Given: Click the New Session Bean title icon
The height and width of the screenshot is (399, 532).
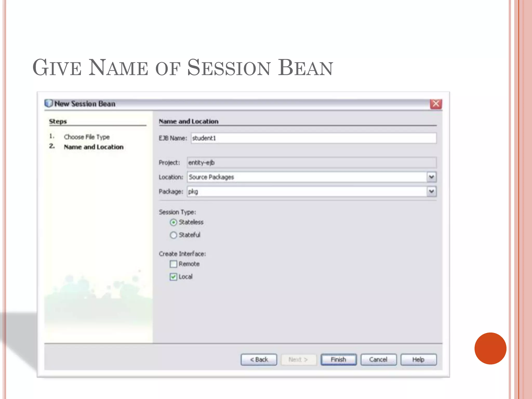Looking at the screenshot, I should (49, 103).
